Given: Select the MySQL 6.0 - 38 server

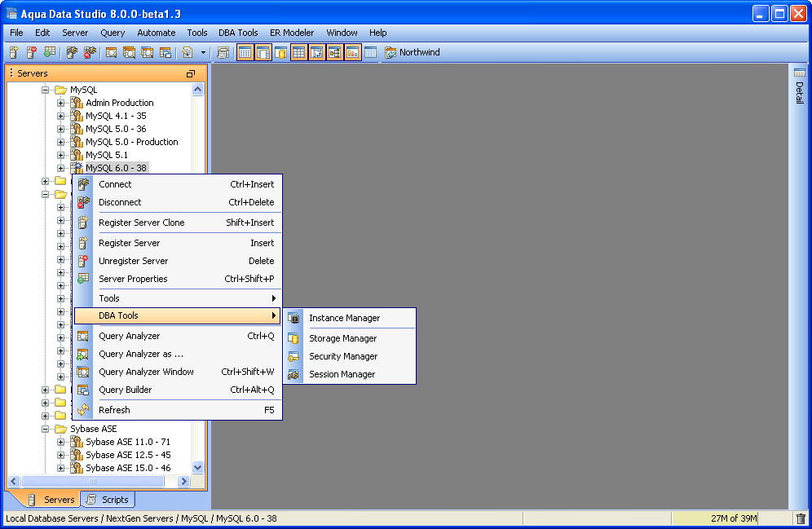Looking at the screenshot, I should 116,168.
